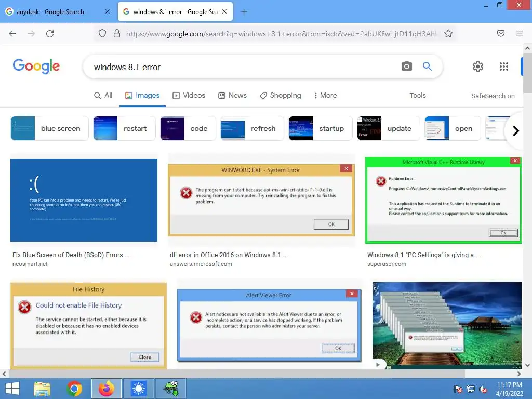
Task: Filter images by update chip
Action: point(388,128)
